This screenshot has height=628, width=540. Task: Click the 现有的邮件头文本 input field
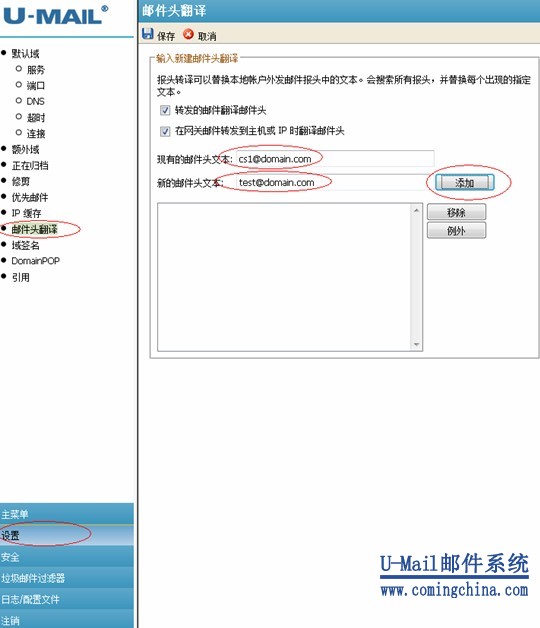(335, 159)
